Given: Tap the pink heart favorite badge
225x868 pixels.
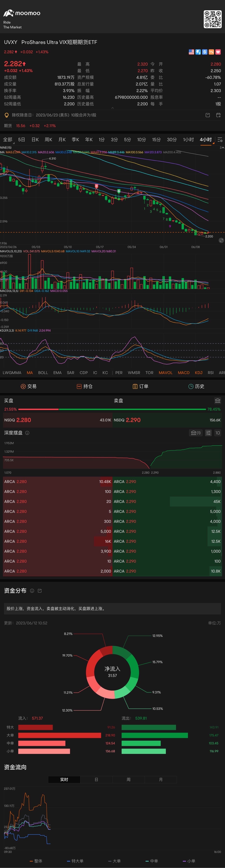Looking at the screenshot, I should click(218, 52).
